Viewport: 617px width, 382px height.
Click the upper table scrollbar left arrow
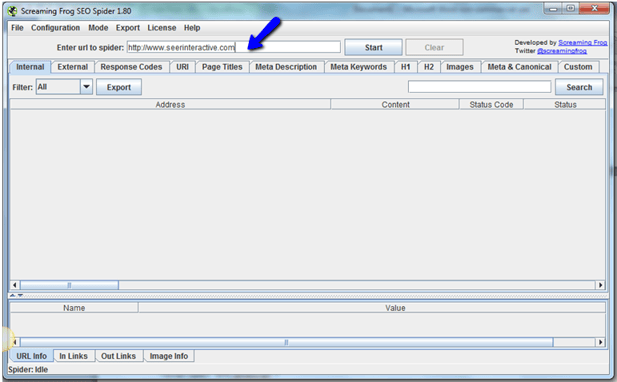pos(15,285)
